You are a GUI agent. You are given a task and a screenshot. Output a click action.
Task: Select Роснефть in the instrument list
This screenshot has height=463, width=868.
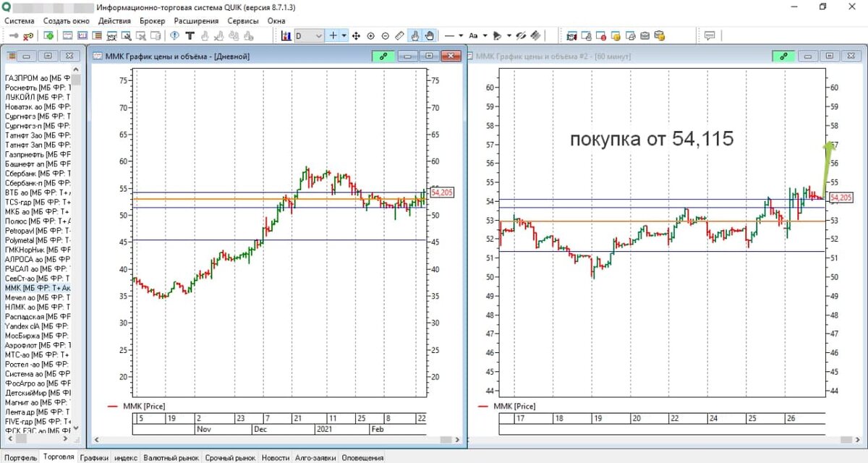pyautogui.click(x=38, y=87)
